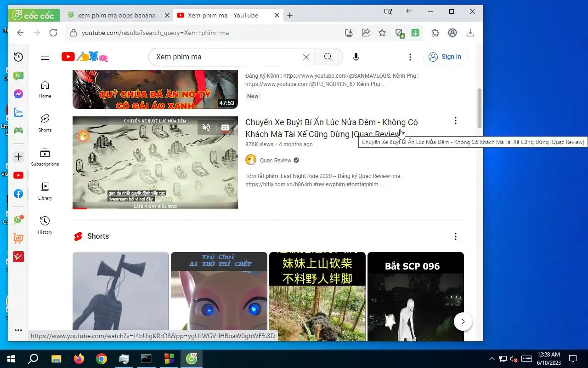588x368 pixels.
Task: Open browser history in Cốc Cốc sidebar
Action: pos(18,57)
